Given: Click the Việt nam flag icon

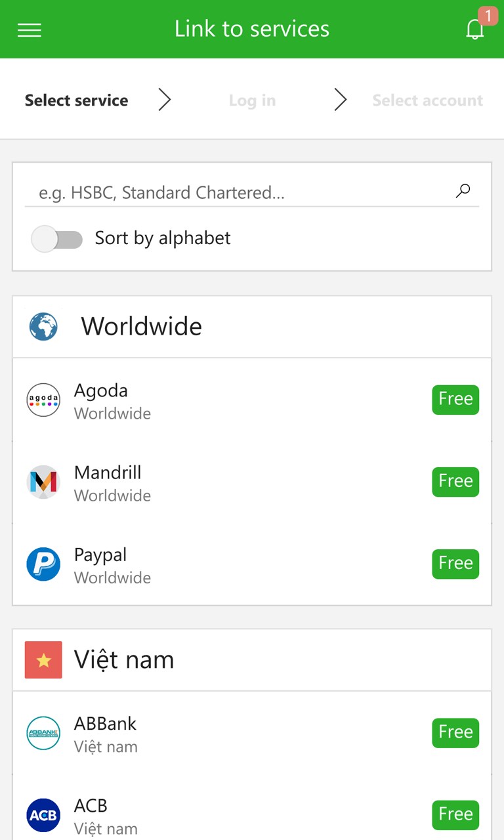Looking at the screenshot, I should coord(43,660).
